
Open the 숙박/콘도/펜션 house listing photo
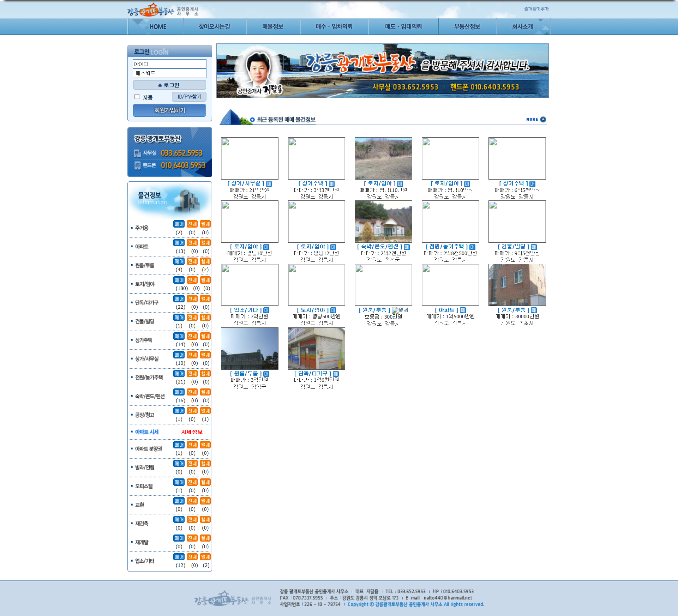pyautogui.click(x=383, y=221)
